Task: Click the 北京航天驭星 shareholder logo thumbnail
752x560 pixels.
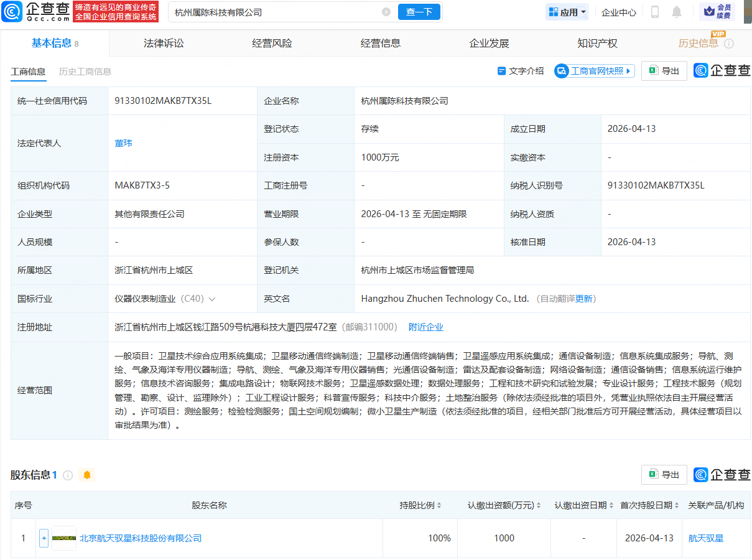Action: coord(64,538)
